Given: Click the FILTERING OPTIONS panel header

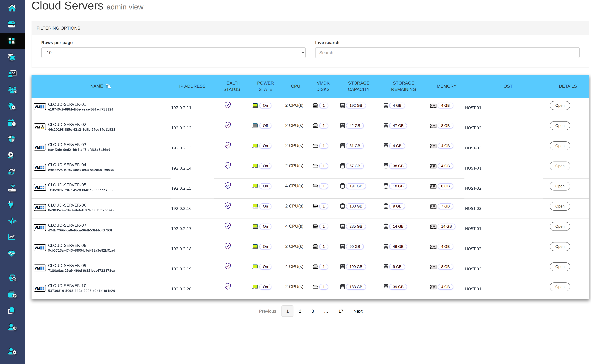Looking at the screenshot, I should click(310, 28).
